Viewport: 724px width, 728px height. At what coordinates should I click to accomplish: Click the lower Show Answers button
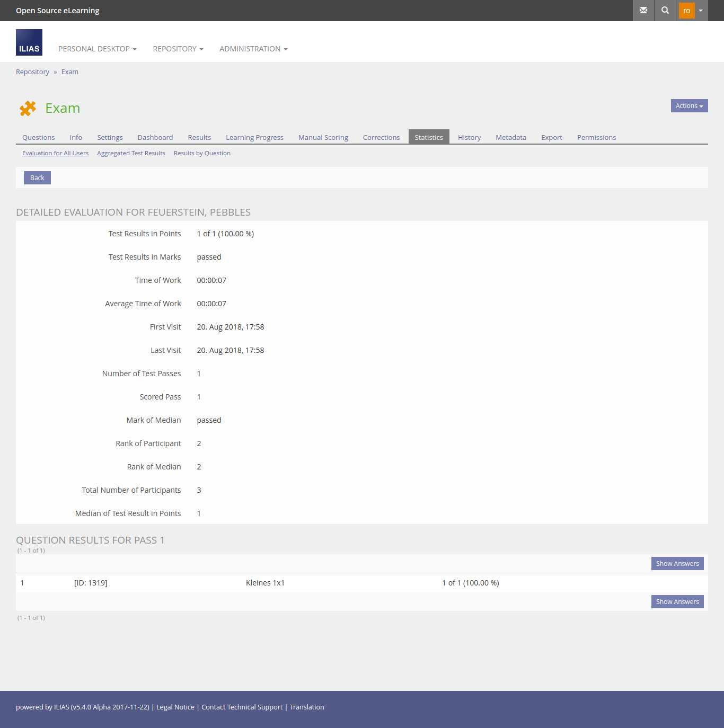point(677,601)
